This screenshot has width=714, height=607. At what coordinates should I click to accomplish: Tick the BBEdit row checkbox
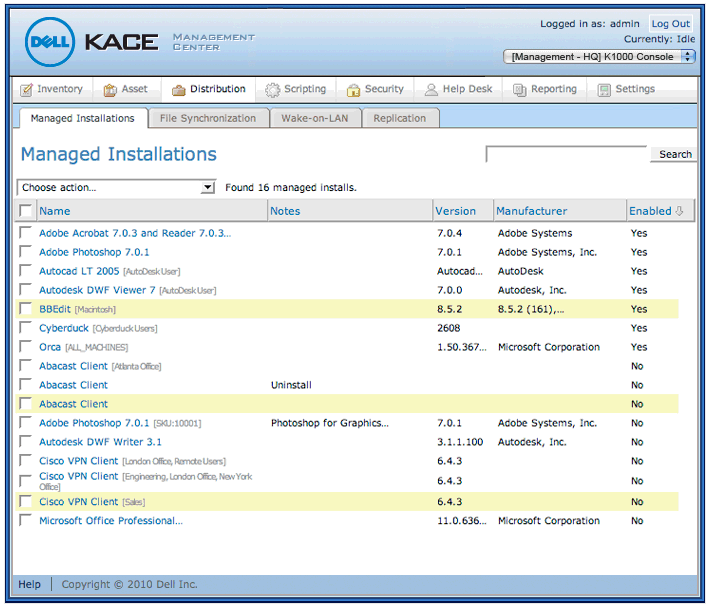[26, 309]
